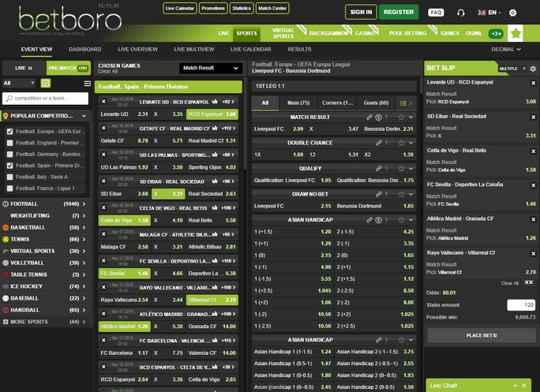Open the All time filter dropdown
Screen dimensions: 540x392
click(x=19, y=83)
